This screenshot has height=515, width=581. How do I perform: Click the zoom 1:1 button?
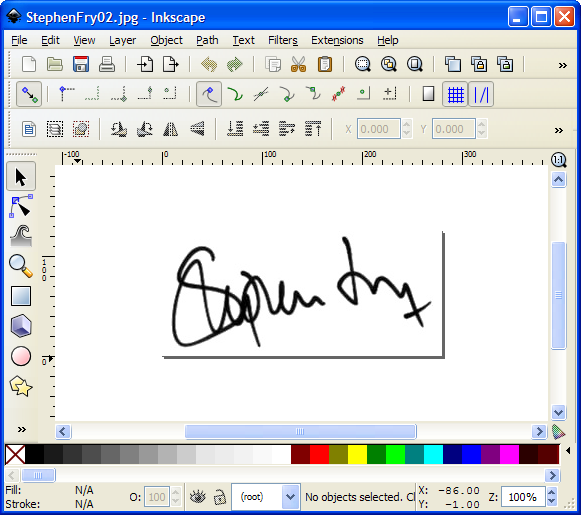pyautogui.click(x=558, y=160)
